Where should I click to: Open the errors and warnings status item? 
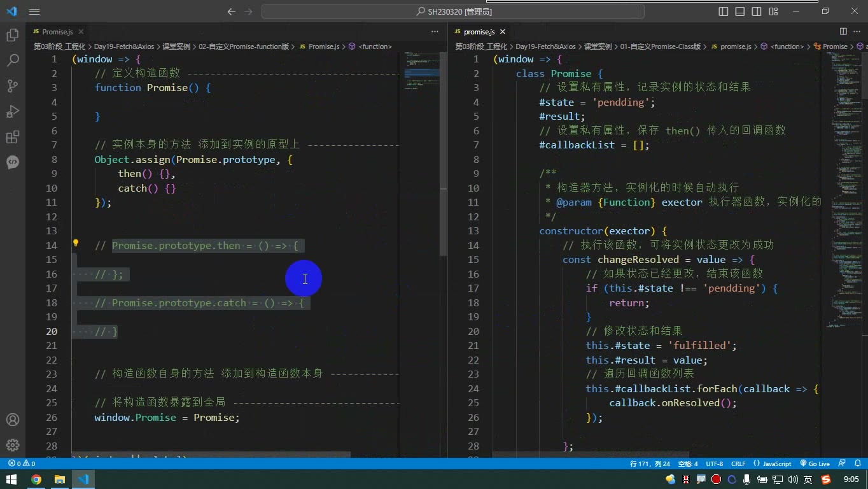click(21, 464)
